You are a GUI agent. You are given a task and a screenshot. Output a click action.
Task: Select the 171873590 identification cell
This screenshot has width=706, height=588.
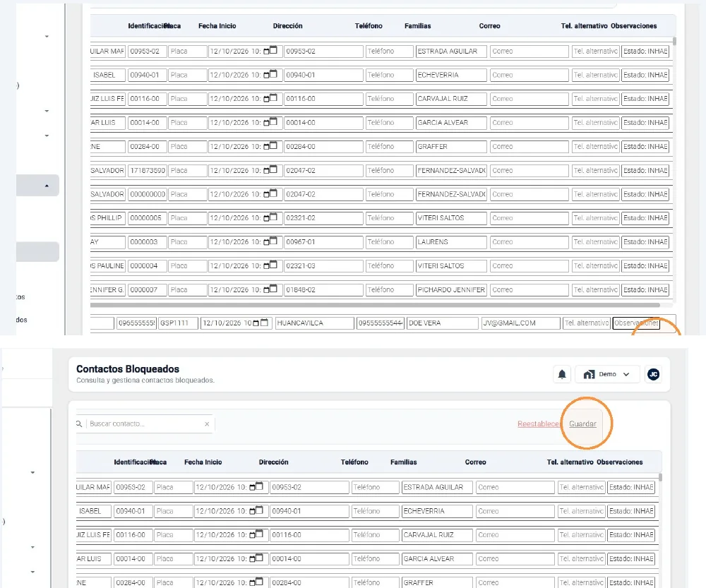click(x=148, y=170)
